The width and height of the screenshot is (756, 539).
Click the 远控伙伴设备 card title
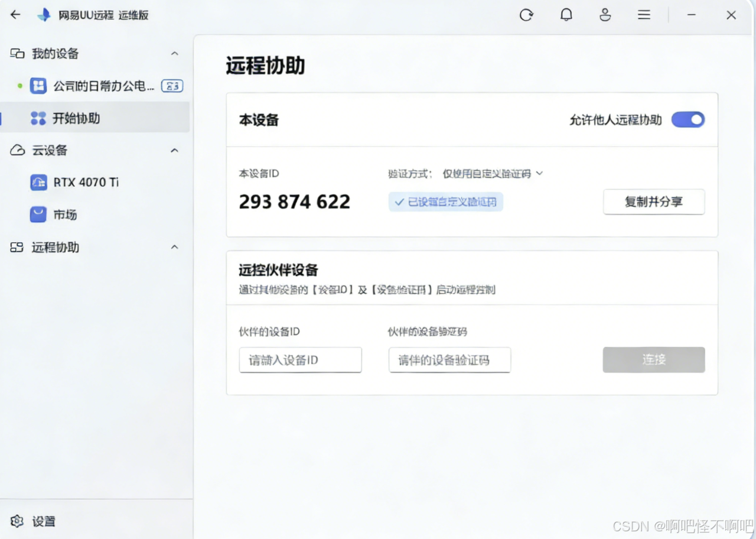coord(278,270)
